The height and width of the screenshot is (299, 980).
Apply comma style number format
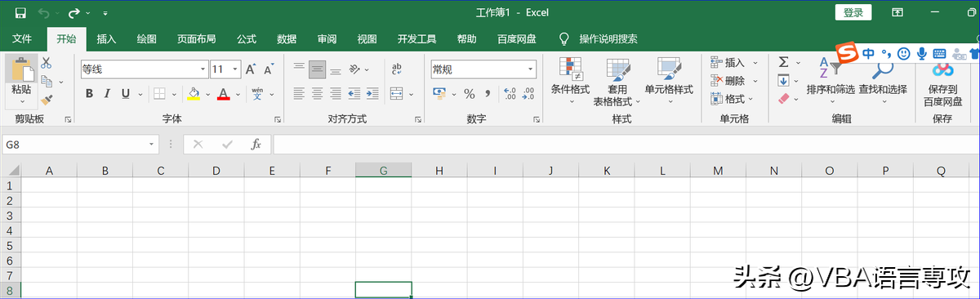[488, 94]
